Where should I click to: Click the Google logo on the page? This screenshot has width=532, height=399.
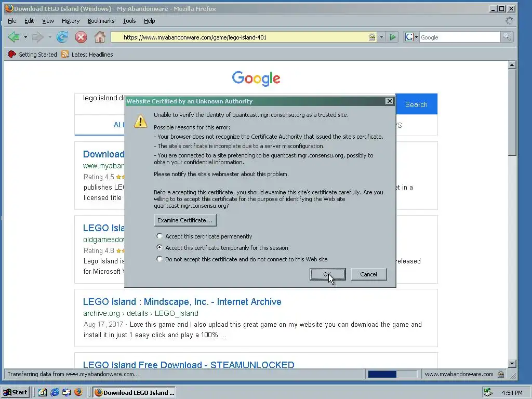pos(256,78)
